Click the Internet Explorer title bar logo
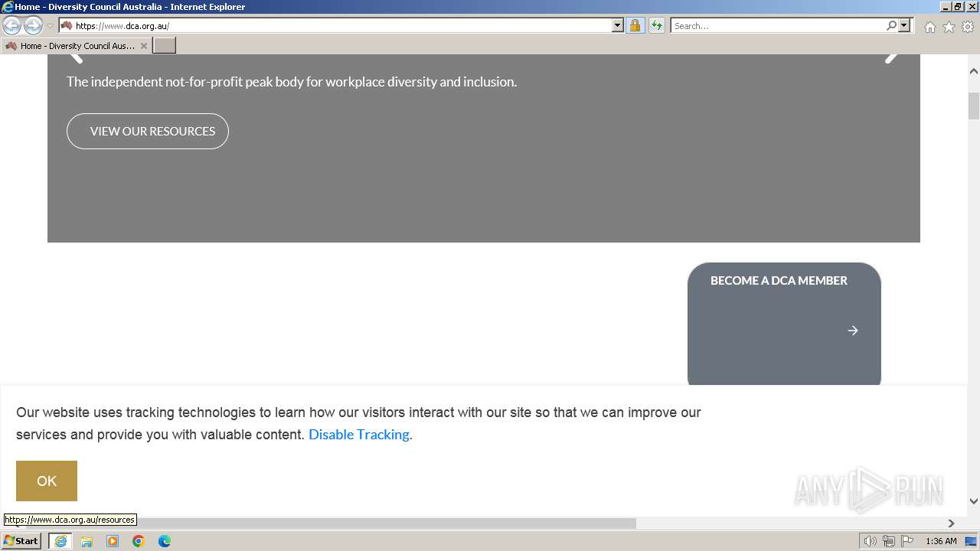 [8, 7]
